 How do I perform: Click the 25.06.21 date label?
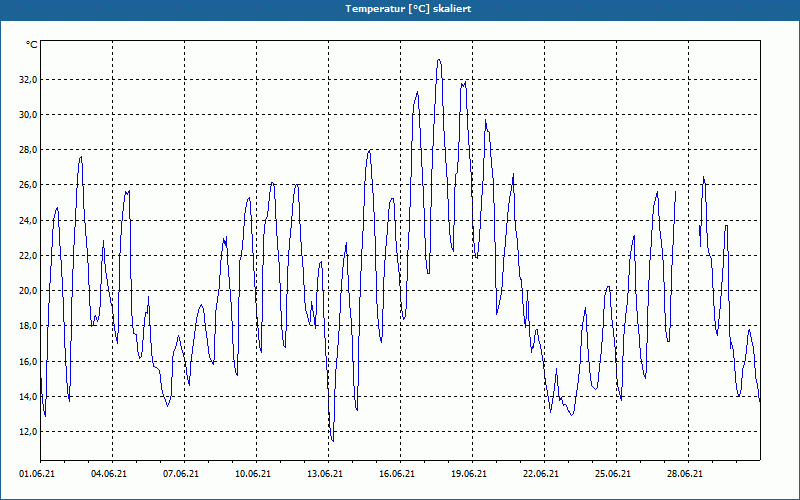(x=612, y=474)
